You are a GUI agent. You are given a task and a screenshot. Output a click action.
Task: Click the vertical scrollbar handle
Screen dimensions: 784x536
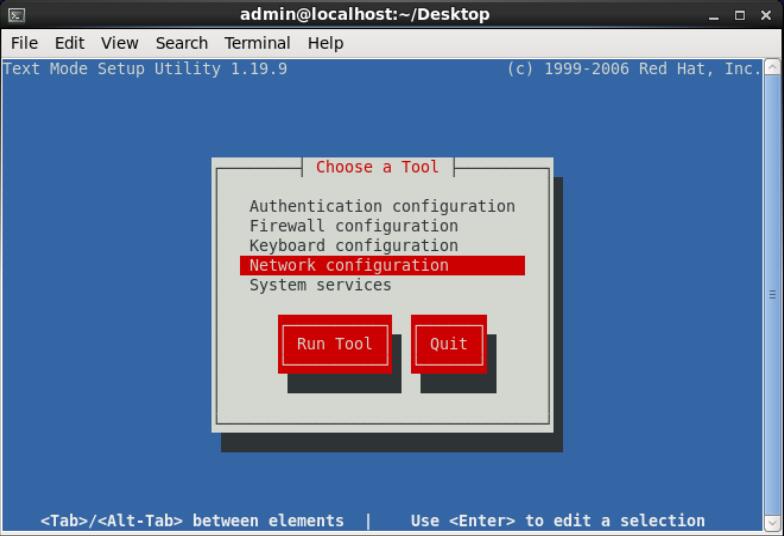point(772,295)
